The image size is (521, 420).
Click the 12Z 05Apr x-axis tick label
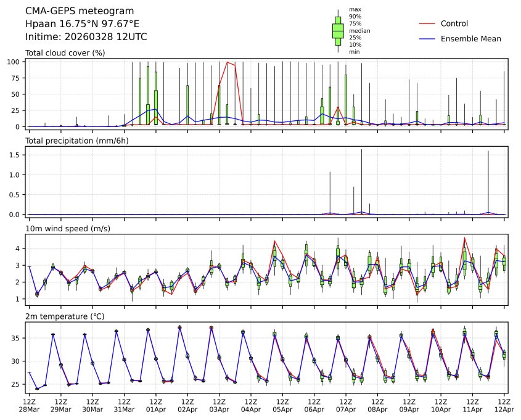[x=282, y=405]
